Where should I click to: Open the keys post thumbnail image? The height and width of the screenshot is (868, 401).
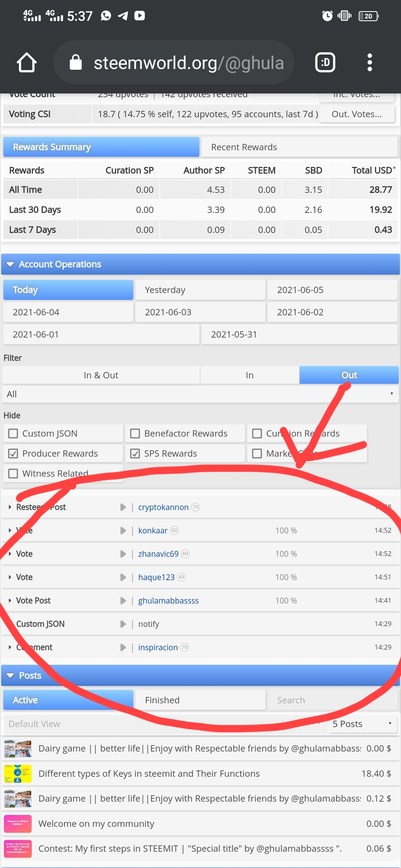point(18,774)
